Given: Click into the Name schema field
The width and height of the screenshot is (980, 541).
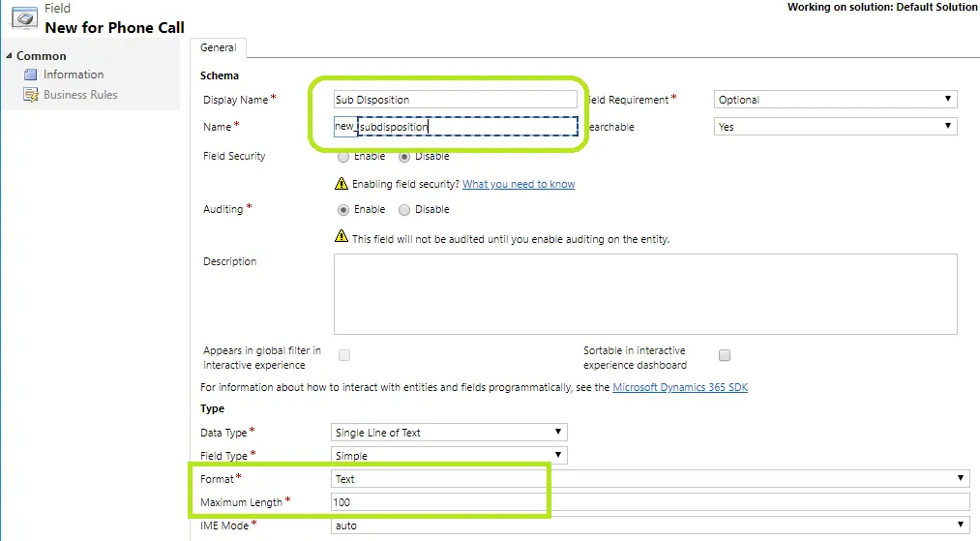Looking at the screenshot, I should click(467, 127).
